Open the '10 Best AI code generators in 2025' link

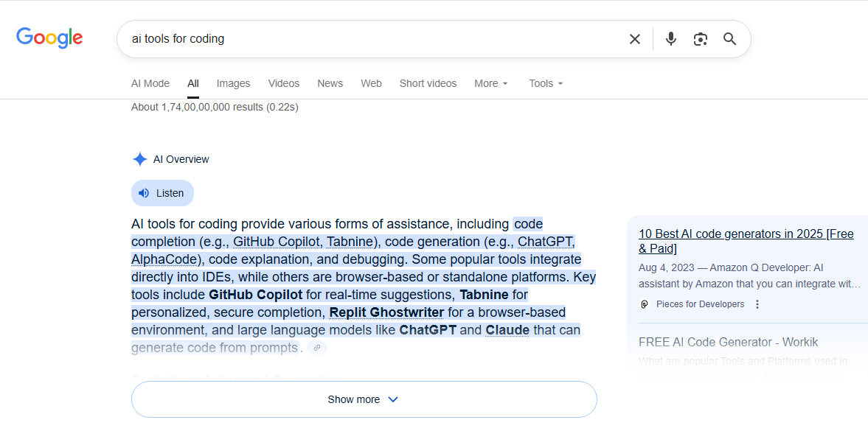click(746, 241)
